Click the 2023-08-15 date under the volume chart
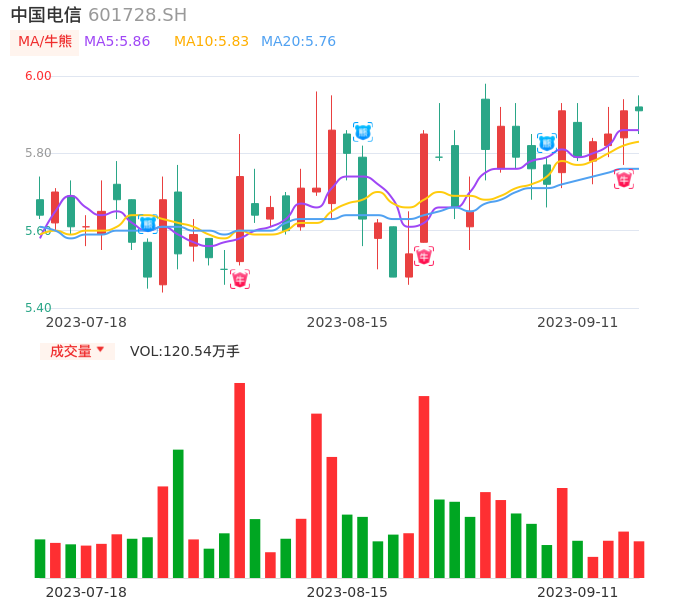This screenshot has height=606, width=686. (347, 592)
